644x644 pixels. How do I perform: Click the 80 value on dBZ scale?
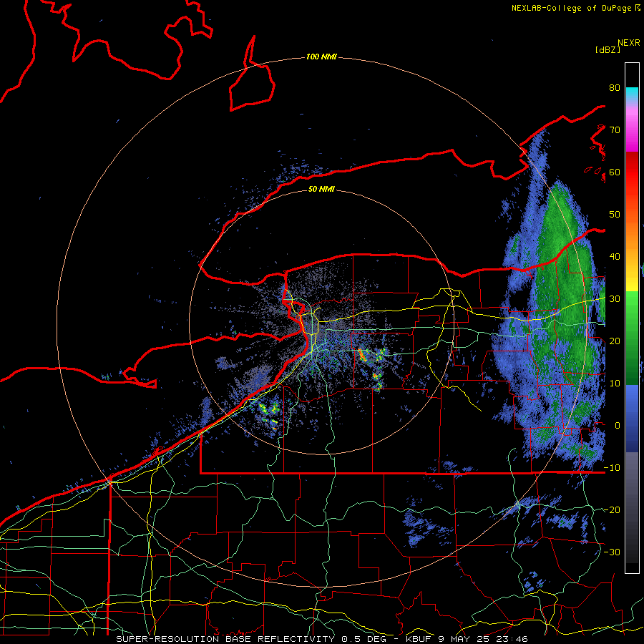[615, 87]
